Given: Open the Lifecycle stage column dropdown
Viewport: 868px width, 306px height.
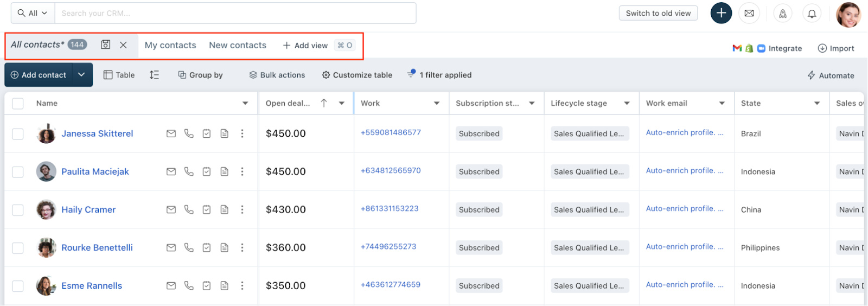Looking at the screenshot, I should pyautogui.click(x=627, y=103).
